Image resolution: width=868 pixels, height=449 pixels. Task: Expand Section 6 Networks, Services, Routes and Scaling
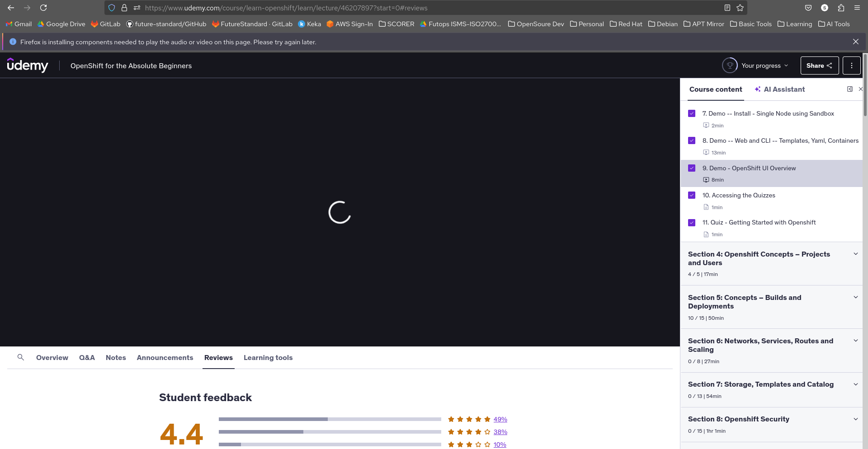point(772,351)
